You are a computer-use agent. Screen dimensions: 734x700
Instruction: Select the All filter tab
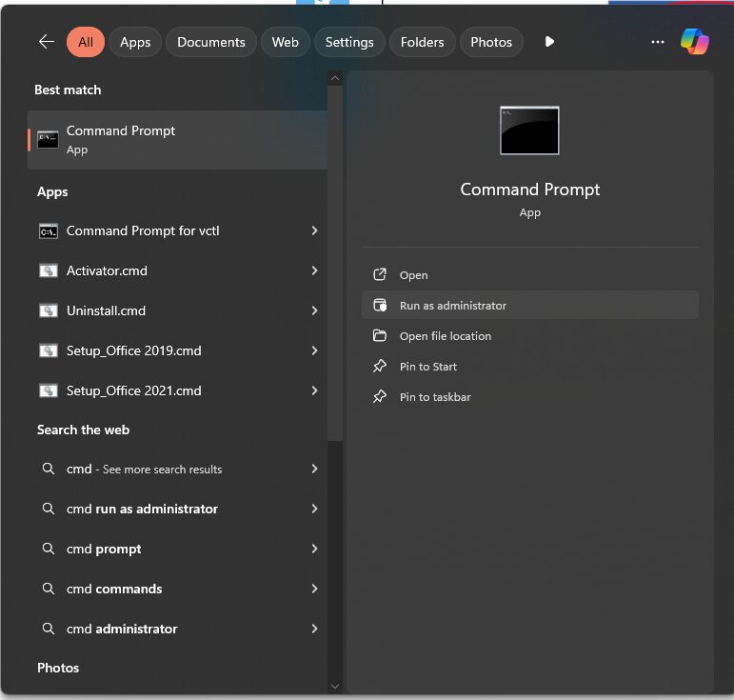86,42
